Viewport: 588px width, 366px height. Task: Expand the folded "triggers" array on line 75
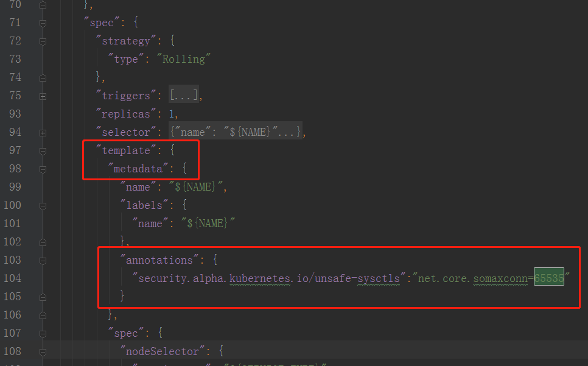(43, 96)
